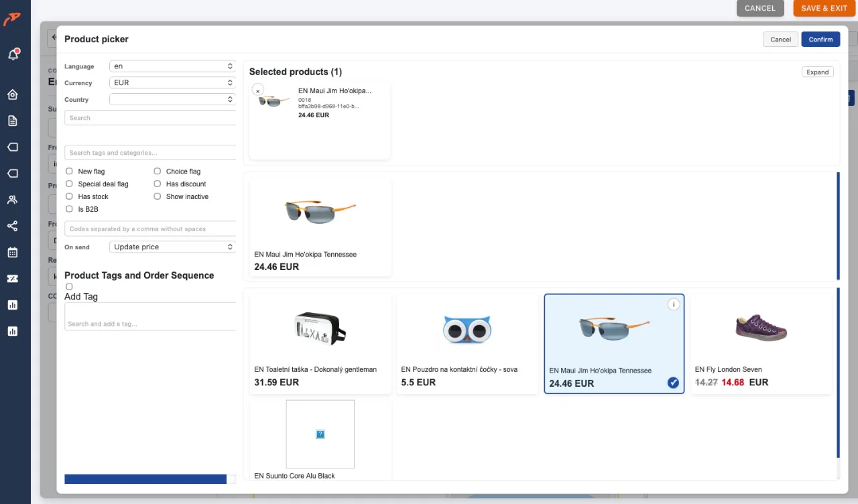Viewport: 858px width, 504px height.
Task: Open the Country dropdown
Action: click(172, 99)
